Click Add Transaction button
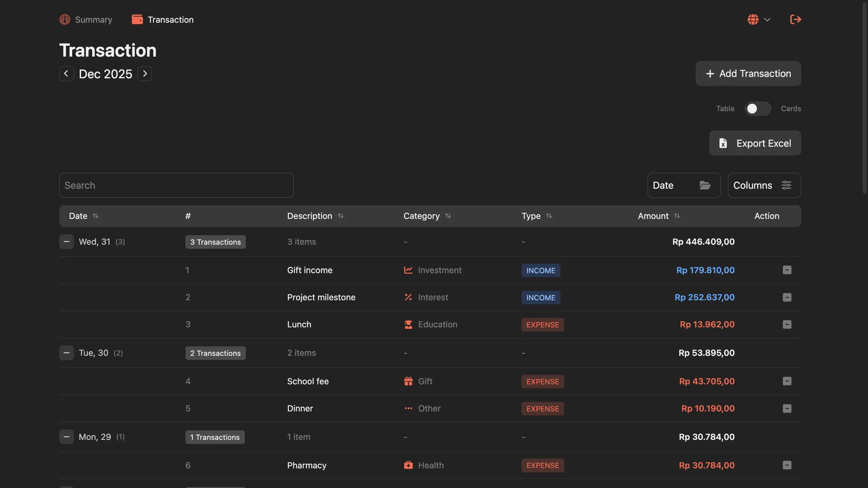Image resolution: width=868 pixels, height=488 pixels. [748, 74]
